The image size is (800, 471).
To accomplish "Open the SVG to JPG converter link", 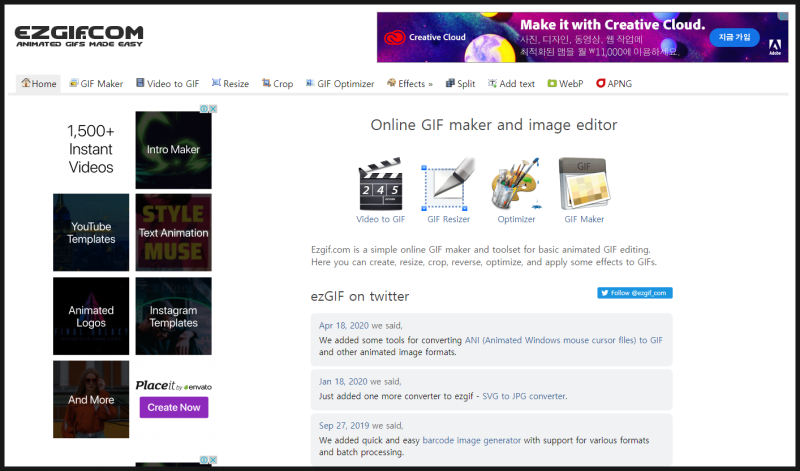I will pos(523,396).
